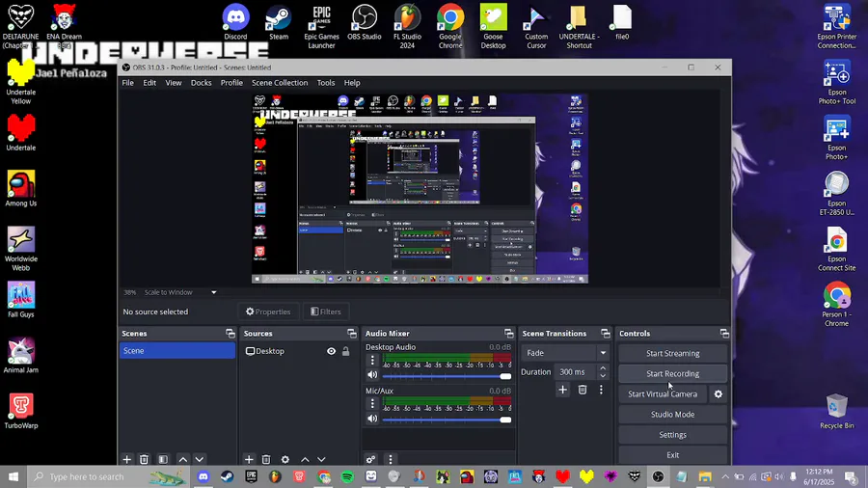Remove the transition with the trash icon

tap(583, 390)
